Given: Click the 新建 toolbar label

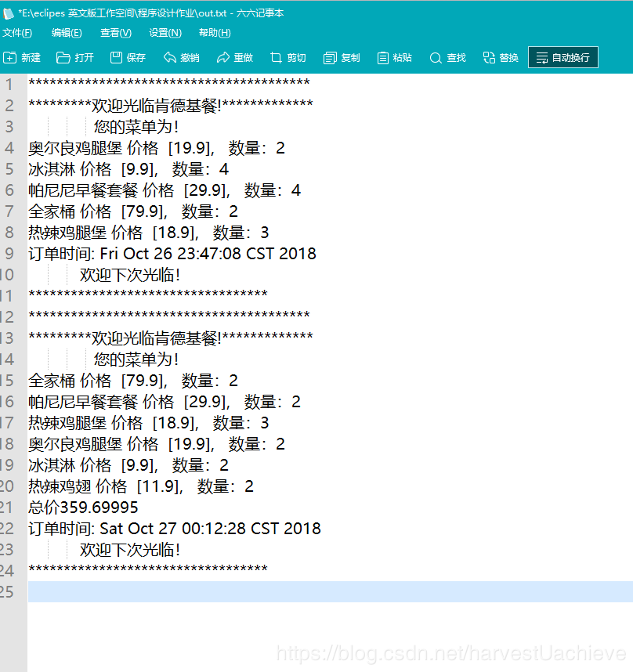Looking at the screenshot, I should point(31,57).
